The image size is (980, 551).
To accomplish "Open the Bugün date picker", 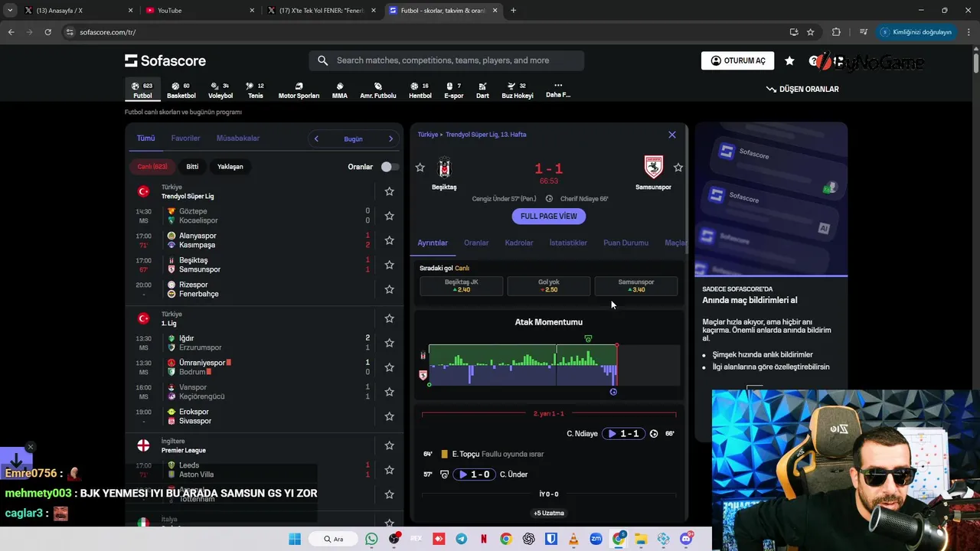I will pyautogui.click(x=353, y=139).
